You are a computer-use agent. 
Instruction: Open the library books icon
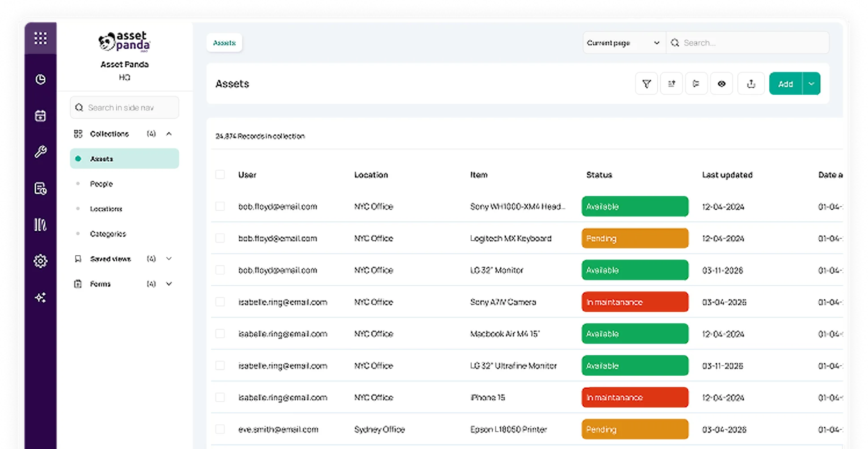[x=40, y=224]
